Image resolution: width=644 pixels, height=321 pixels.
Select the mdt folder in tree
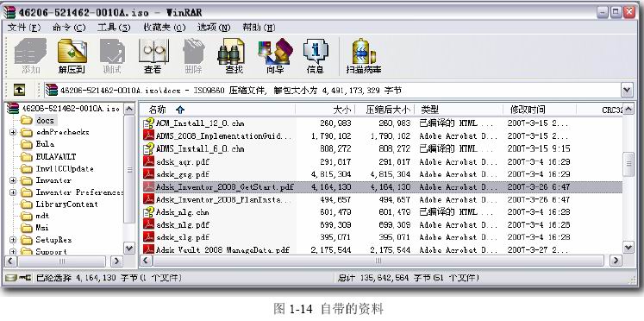[x=42, y=216]
